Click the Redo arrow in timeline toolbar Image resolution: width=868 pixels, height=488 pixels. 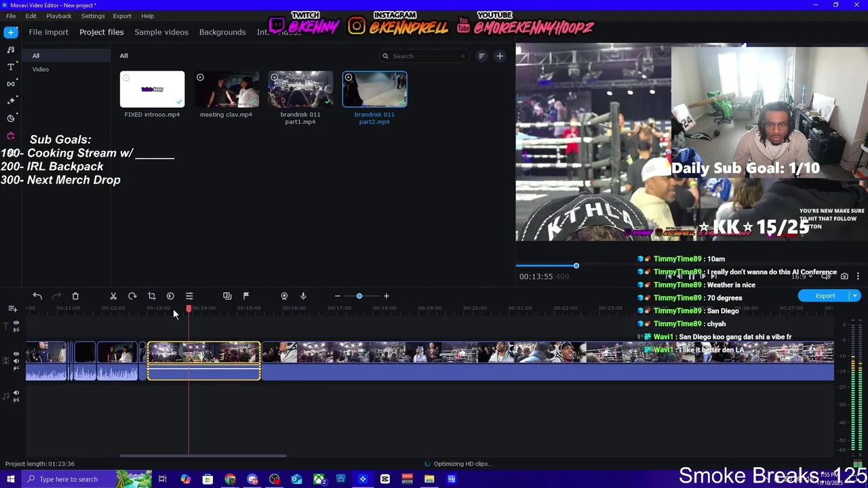coord(56,296)
